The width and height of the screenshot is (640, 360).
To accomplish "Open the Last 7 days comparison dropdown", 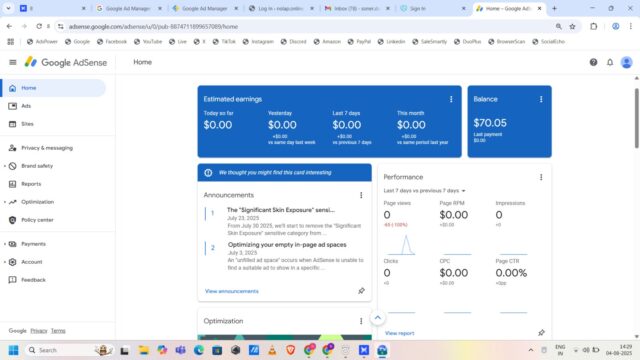I will pos(424,191).
